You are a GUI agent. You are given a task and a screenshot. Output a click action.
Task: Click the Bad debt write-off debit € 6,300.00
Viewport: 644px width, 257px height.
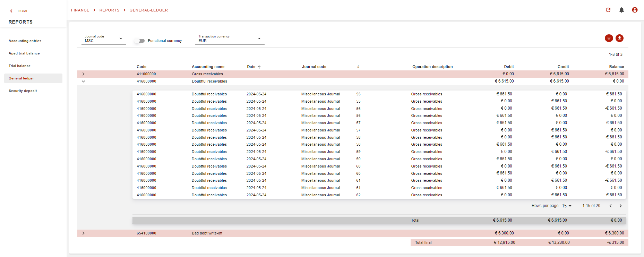(x=504, y=233)
